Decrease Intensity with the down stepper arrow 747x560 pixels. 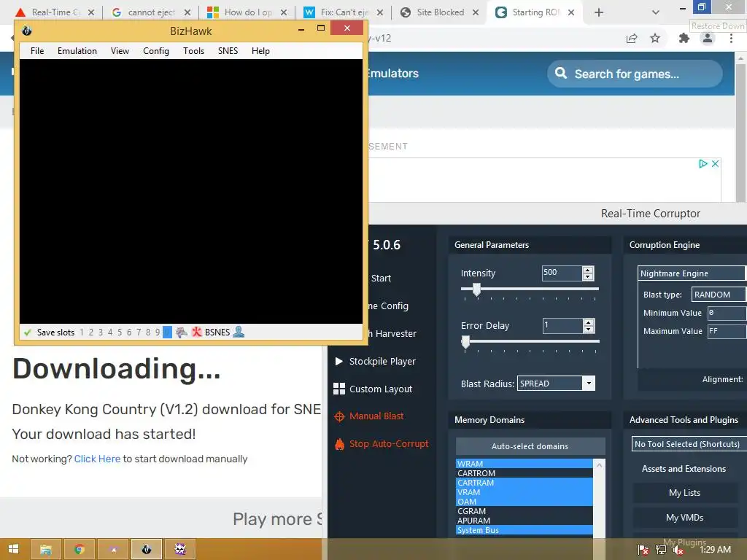coord(588,276)
